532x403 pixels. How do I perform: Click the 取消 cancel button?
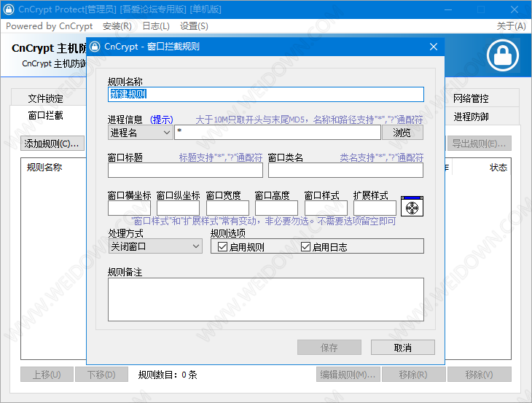click(403, 348)
